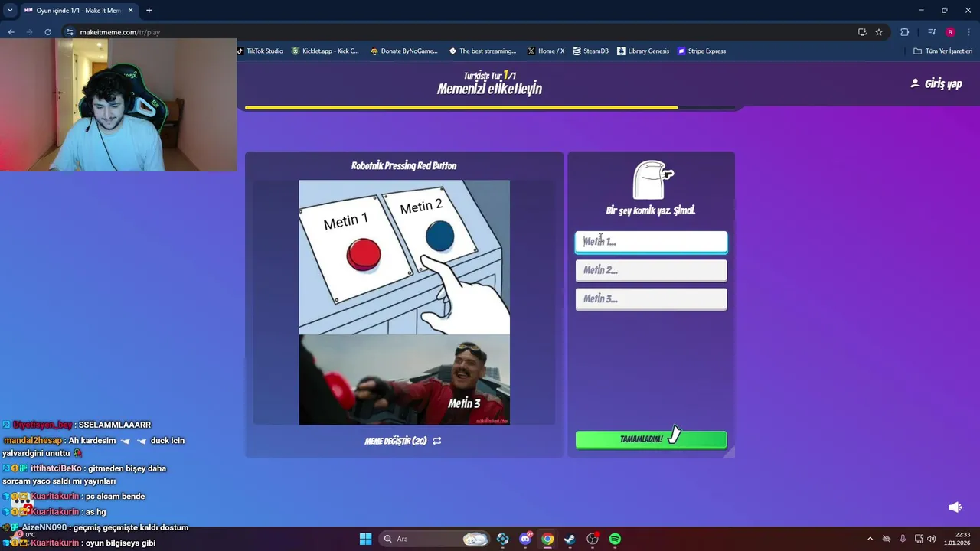Click the microphone icon in system tray
Screen dimensions: 980x551
(x=903, y=539)
